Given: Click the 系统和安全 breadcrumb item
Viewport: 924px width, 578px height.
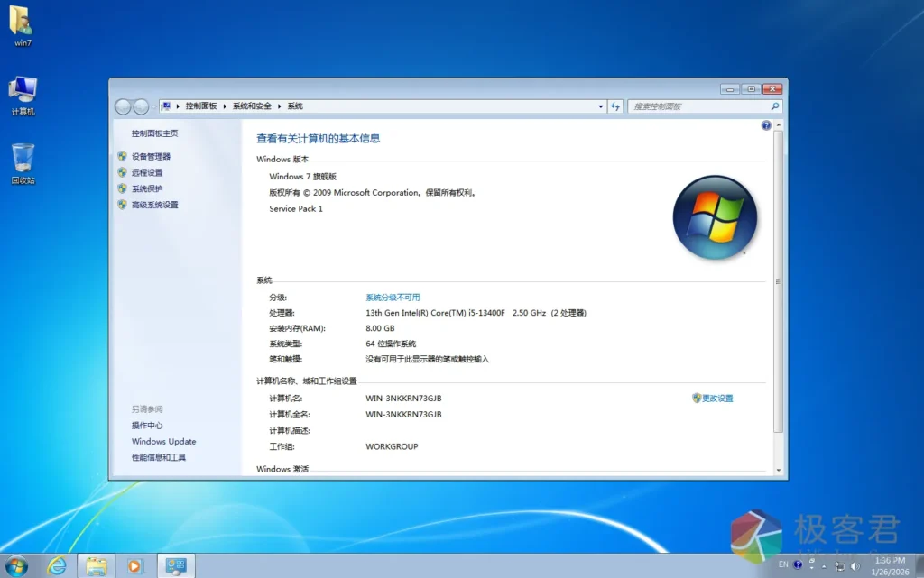Looking at the screenshot, I should point(252,106).
